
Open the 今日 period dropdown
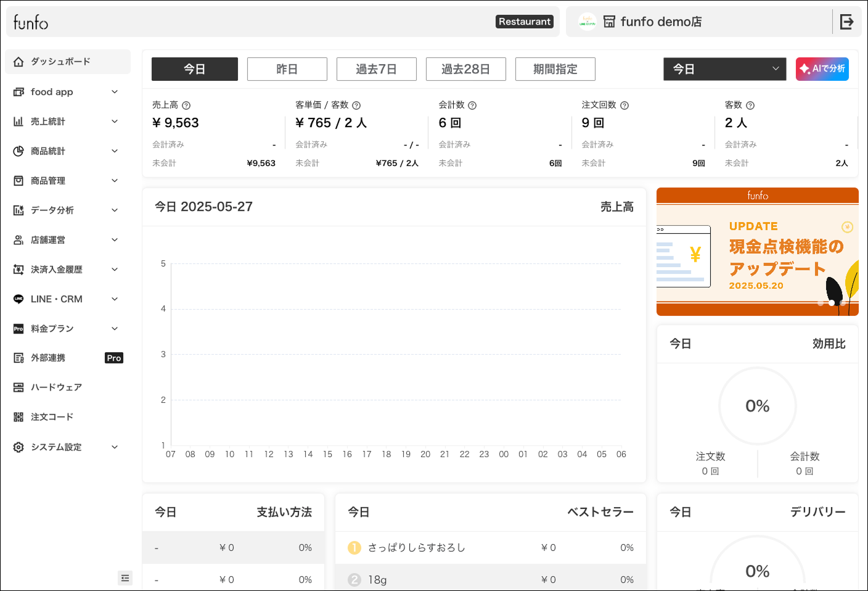click(x=725, y=69)
